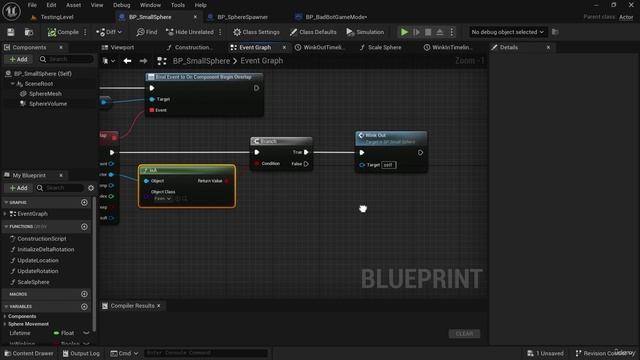
Task: Select the SphereVolume component
Action: pyautogui.click(x=47, y=104)
